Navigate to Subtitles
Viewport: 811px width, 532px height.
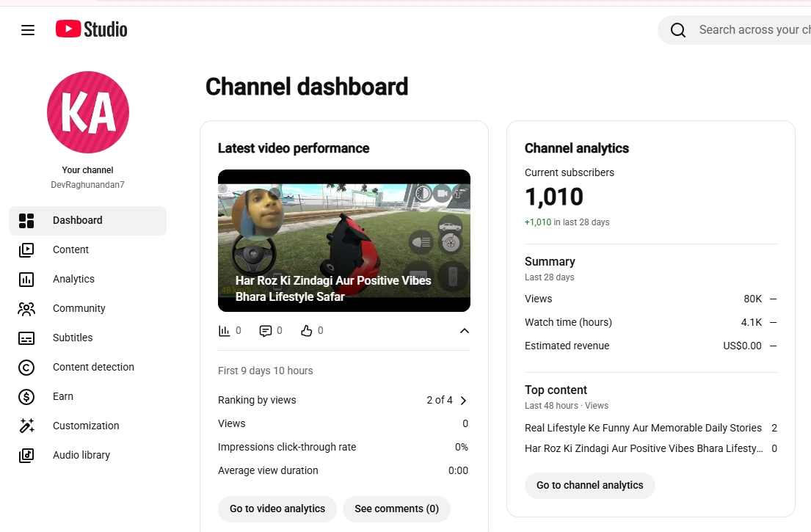(88, 338)
